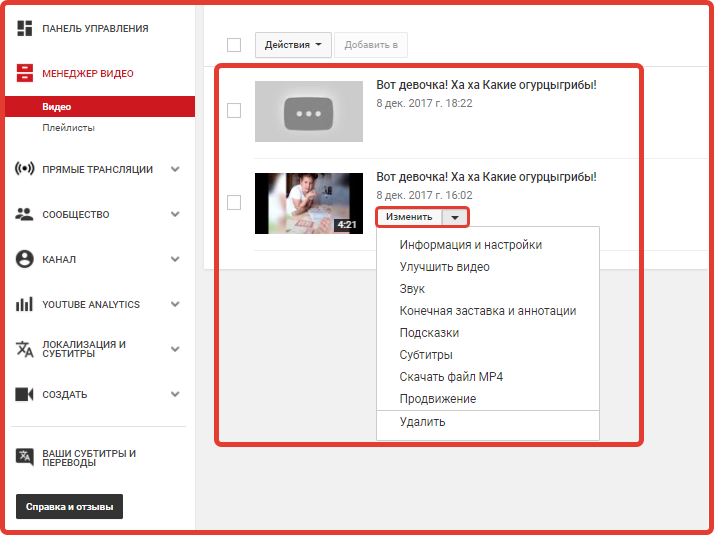This screenshot has height=535, width=714.
Task: Open the Плейлисты sidebar item
Action: [x=68, y=127]
